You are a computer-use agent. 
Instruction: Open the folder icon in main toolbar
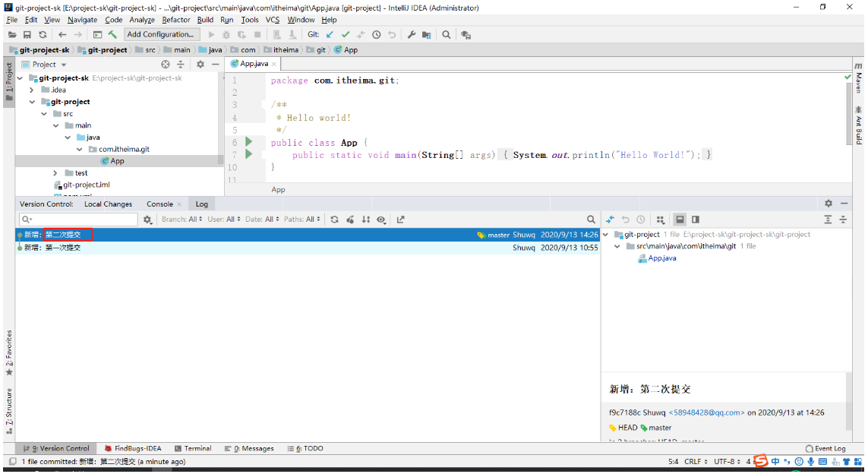(x=11, y=34)
